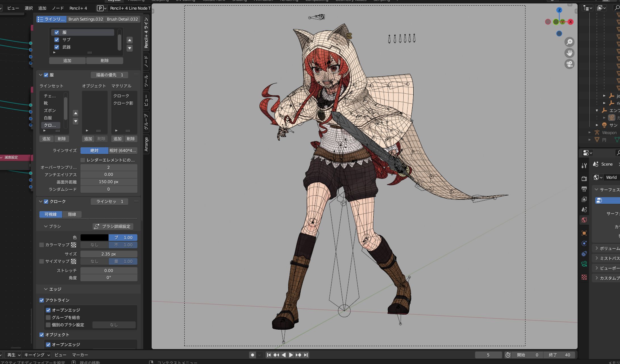Toggle auto keying record button
This screenshot has width=620, height=364.
252,355
